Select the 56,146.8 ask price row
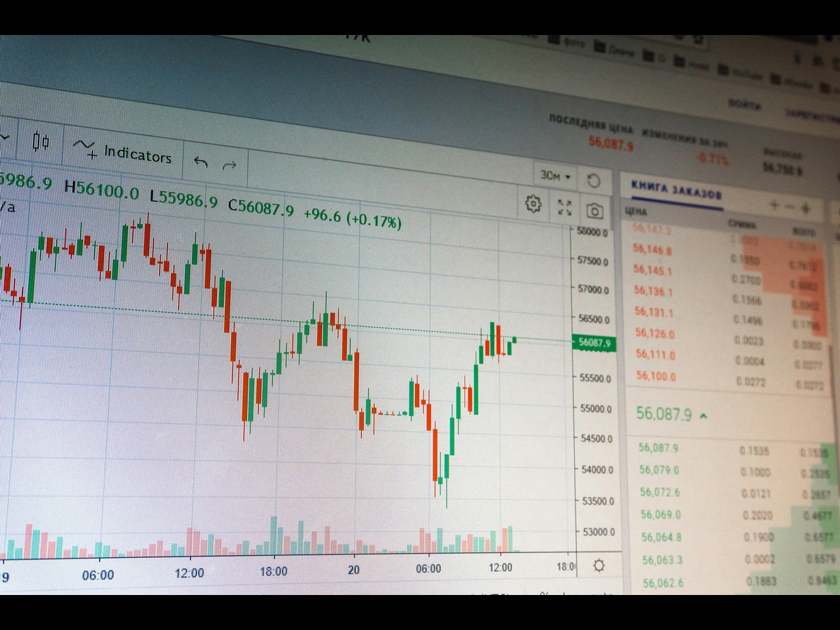This screenshot has width=840, height=630. (652, 250)
